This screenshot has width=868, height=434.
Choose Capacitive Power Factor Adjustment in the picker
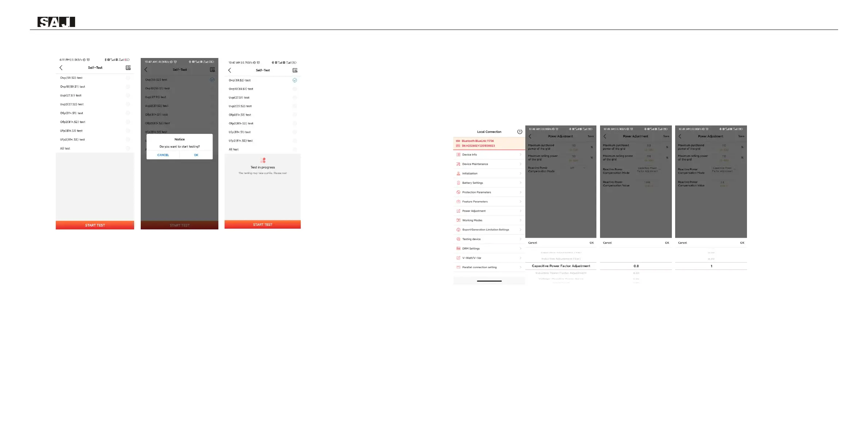point(561,266)
